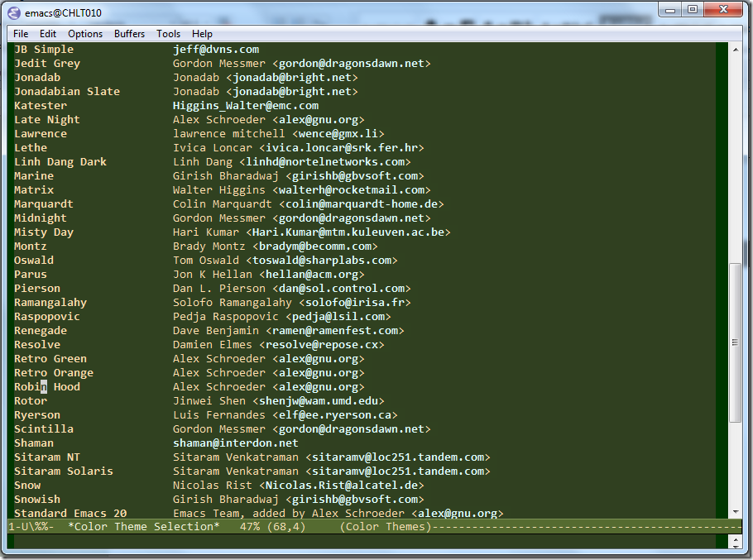Select the "Katester" theme
Screen dimensions: 753x560
click(41, 106)
